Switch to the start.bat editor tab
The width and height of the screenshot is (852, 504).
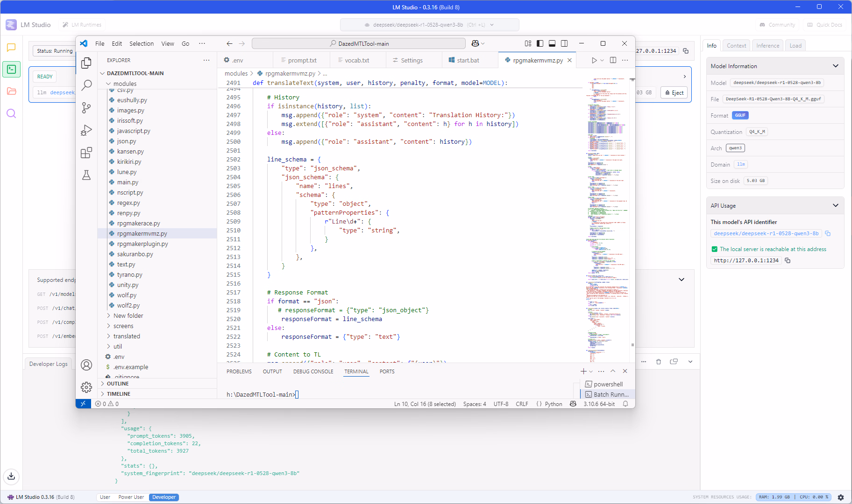468,60
